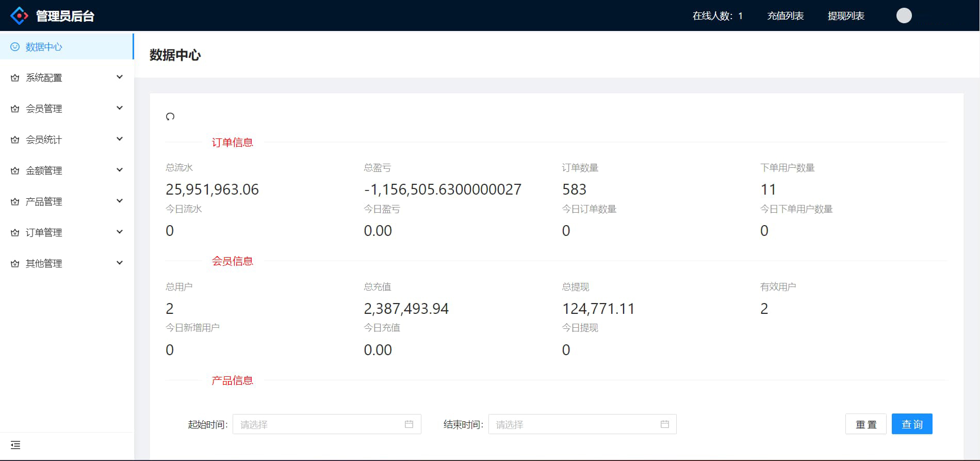This screenshot has width=980, height=461.
Task: Click the smiley icon beside 数据中心
Action: pyautogui.click(x=15, y=47)
